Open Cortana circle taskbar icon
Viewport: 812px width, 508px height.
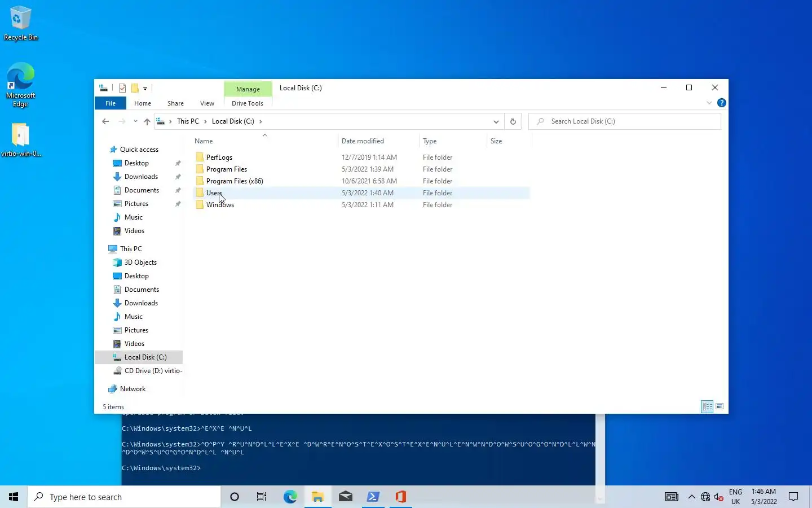(x=235, y=497)
